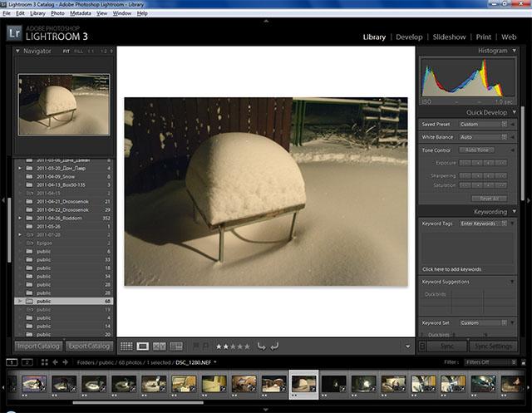532x413 pixels.
Task: Open Survey view icon
Action: (x=176, y=347)
